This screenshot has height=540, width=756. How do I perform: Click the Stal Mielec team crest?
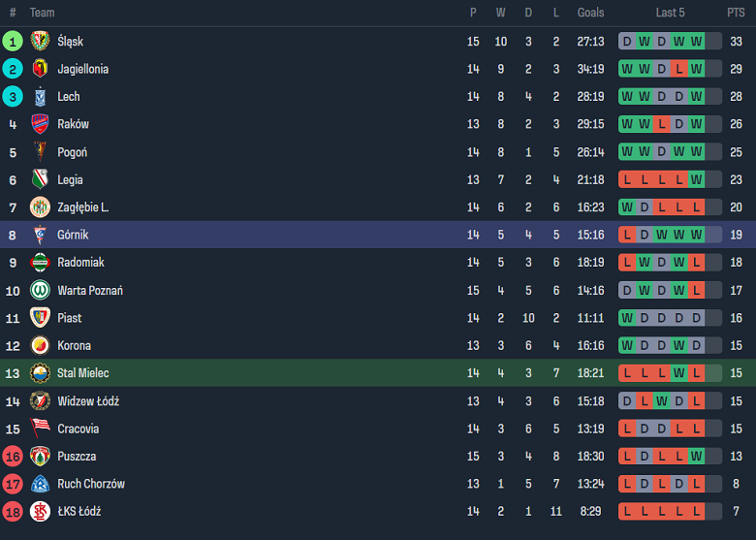pyautogui.click(x=40, y=373)
